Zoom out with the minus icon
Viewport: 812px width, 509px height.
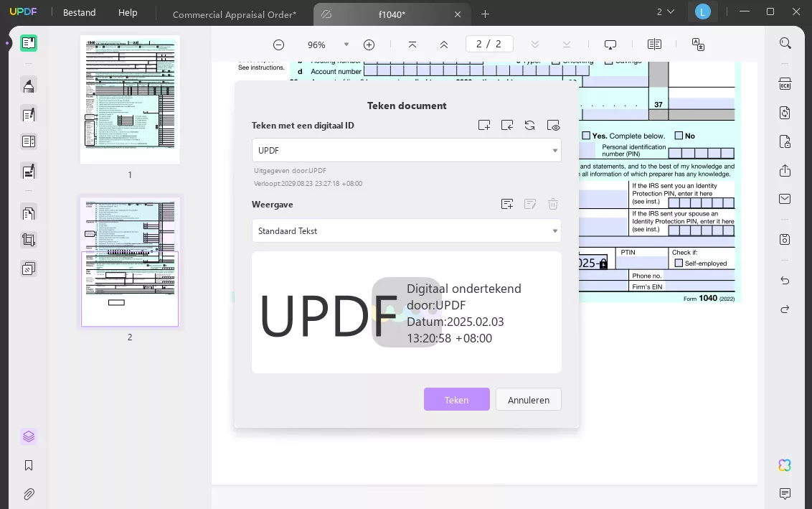pos(278,45)
